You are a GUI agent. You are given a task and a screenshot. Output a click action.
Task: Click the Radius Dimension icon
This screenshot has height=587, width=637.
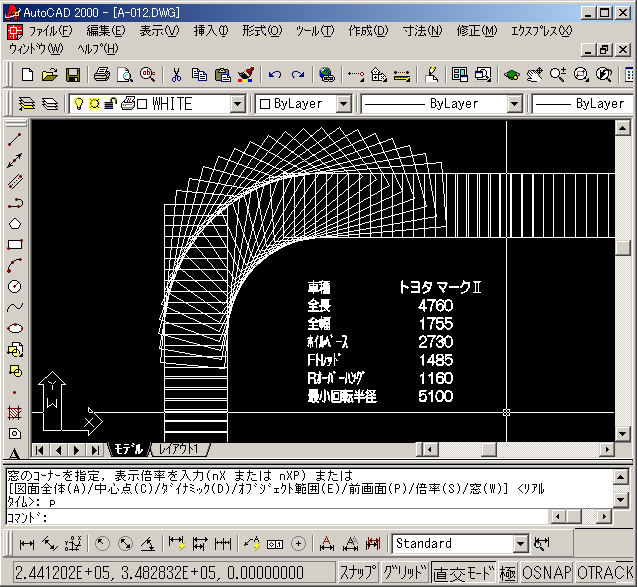tap(102, 544)
